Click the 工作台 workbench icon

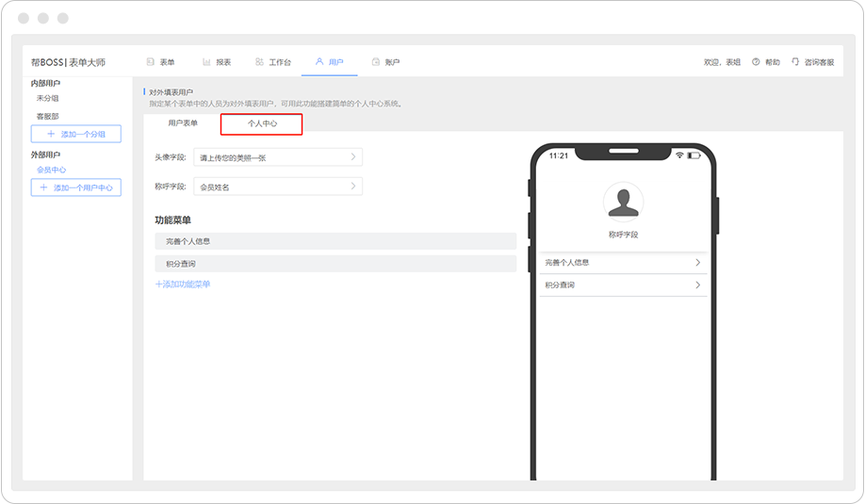(x=259, y=62)
